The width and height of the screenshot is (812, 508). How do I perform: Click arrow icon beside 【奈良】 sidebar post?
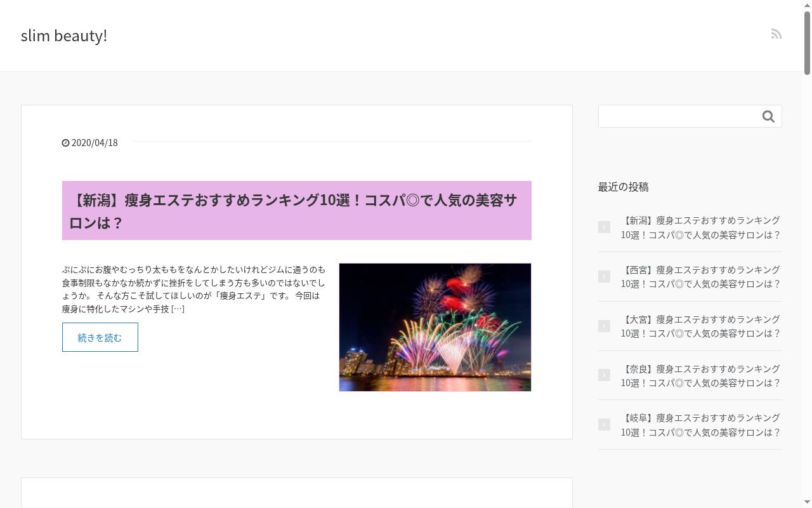[604, 375]
